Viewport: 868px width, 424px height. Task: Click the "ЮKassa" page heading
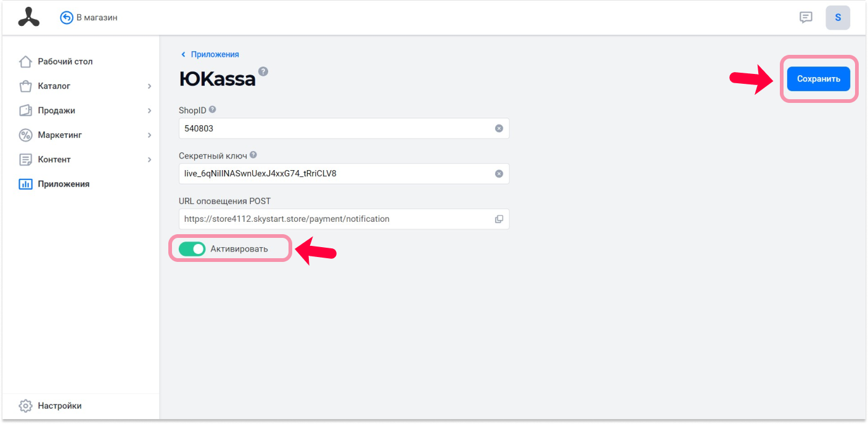tap(218, 79)
